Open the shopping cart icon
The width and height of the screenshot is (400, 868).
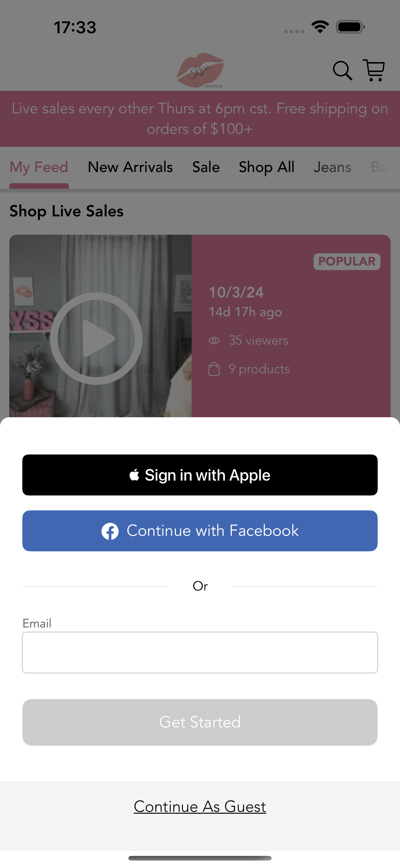tap(374, 70)
